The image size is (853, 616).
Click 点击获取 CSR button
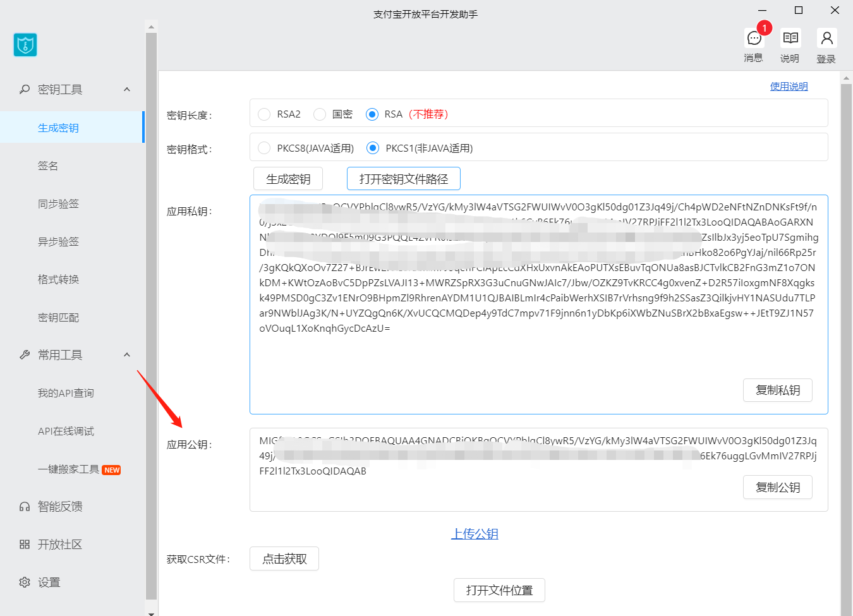tap(284, 559)
